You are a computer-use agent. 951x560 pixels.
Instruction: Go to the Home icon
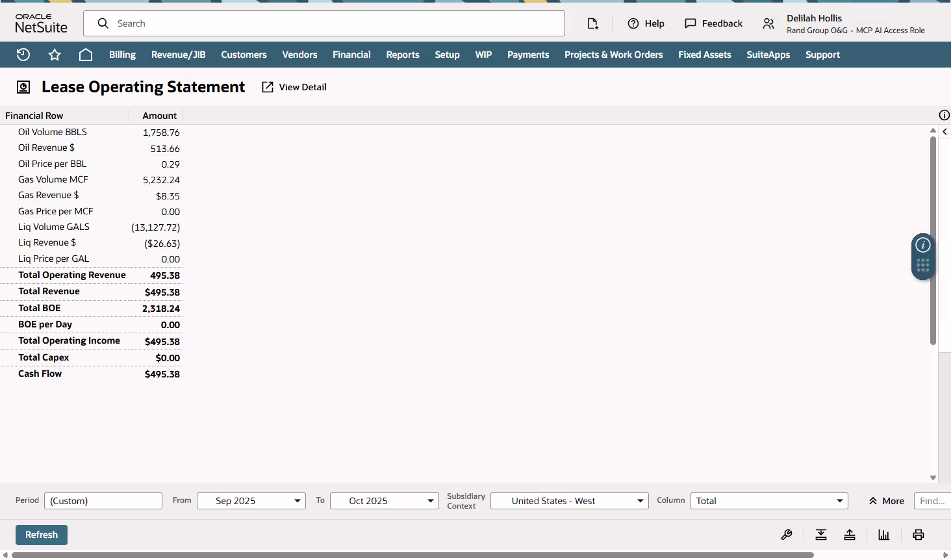coord(86,55)
